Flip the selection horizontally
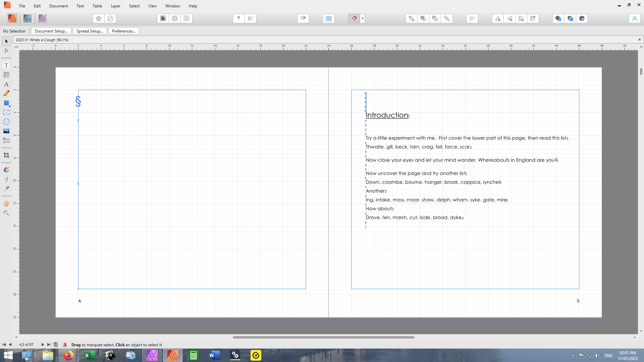Viewport: 644px width, 362px height. point(497,18)
